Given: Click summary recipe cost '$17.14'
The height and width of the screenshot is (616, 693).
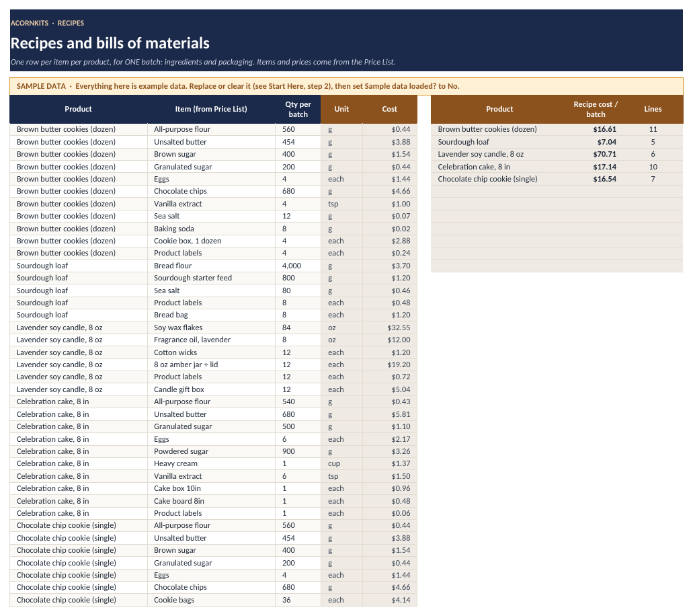Looking at the screenshot, I should pos(596,167).
